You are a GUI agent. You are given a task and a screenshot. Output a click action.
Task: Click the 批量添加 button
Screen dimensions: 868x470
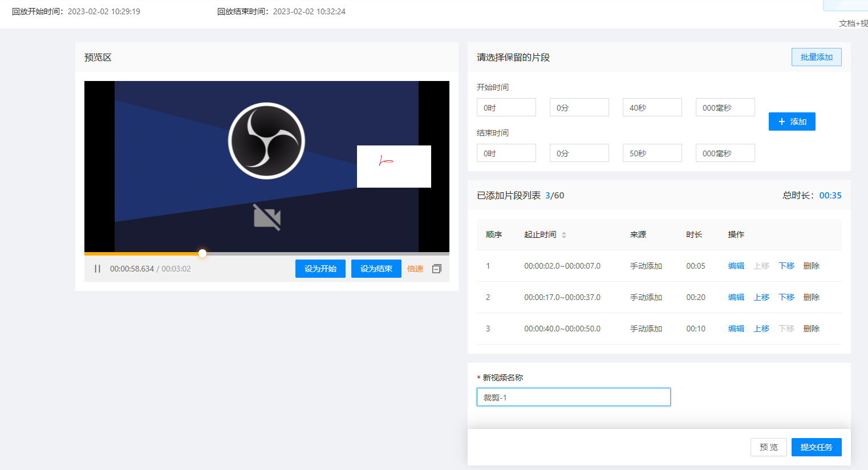[x=817, y=57]
